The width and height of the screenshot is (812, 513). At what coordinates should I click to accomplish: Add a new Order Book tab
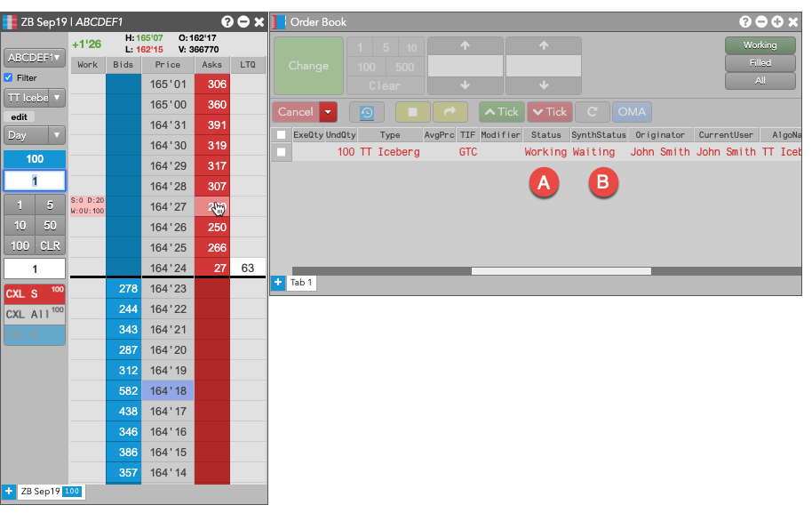278,283
